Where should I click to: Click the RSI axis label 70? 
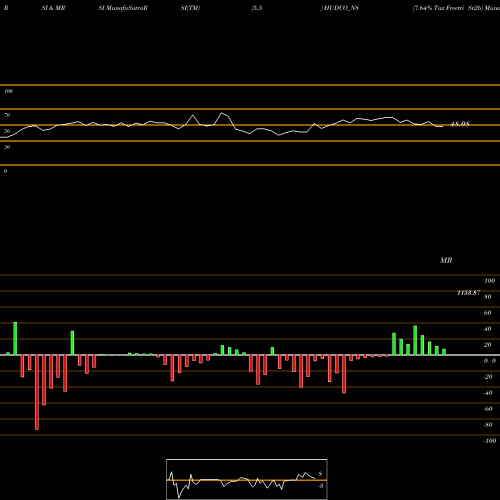(x=7, y=115)
